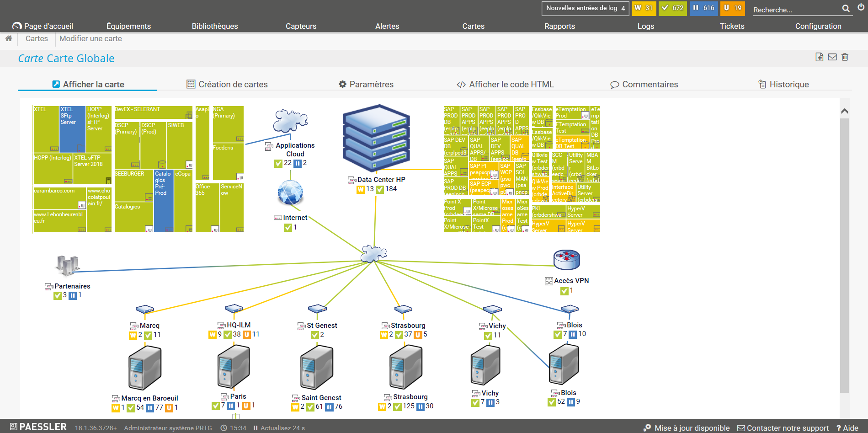Open Modifier une carte breadcrumb
The image size is (868, 433).
pyautogui.click(x=91, y=38)
